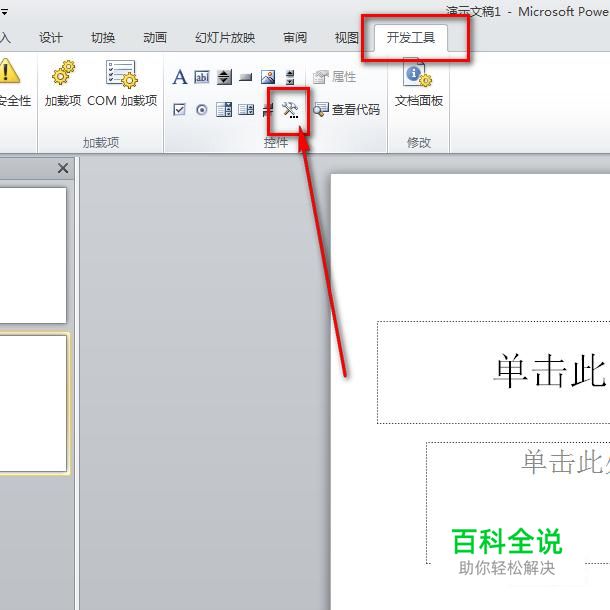Viewport: 610px width, 610px height.
Task: Insert a Scroll Bar control
Action: (x=290, y=77)
